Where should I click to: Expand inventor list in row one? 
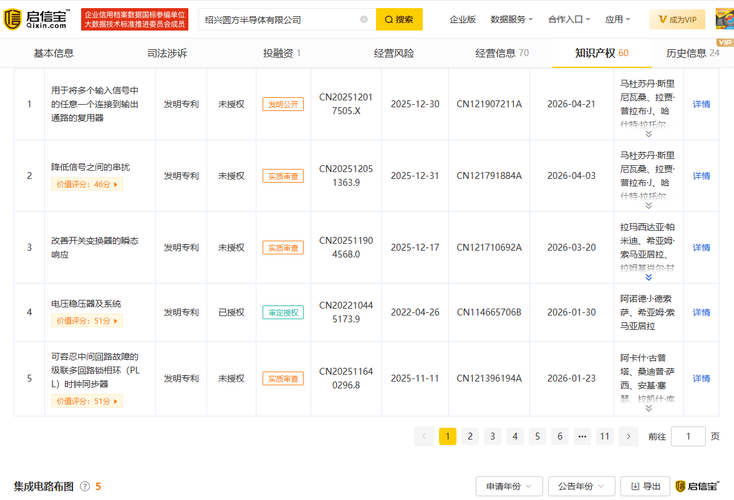tap(648, 134)
